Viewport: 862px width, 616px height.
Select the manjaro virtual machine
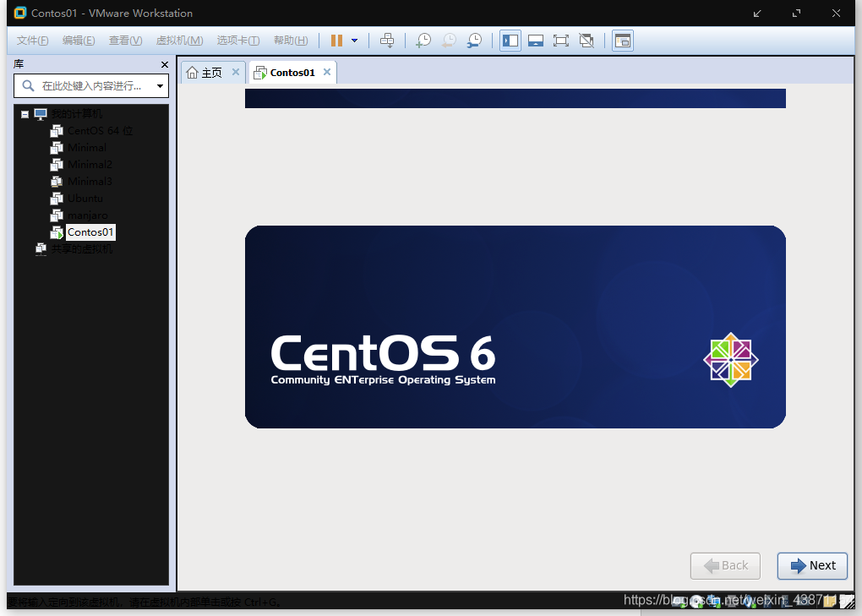click(87, 215)
